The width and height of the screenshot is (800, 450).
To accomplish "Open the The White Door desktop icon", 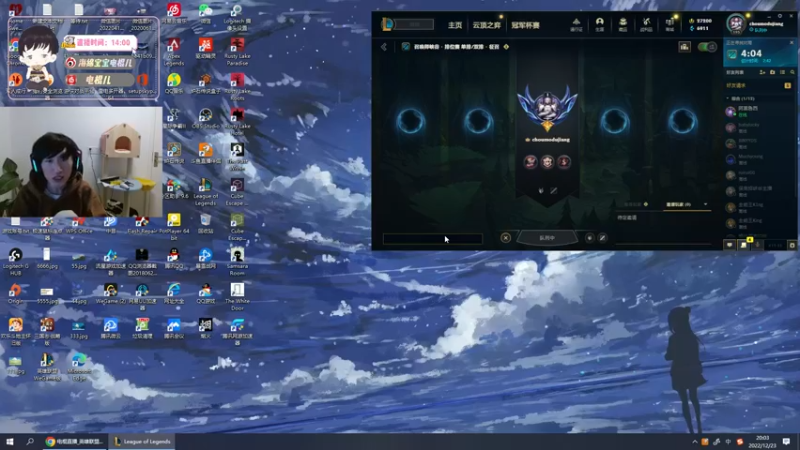I will [237, 297].
